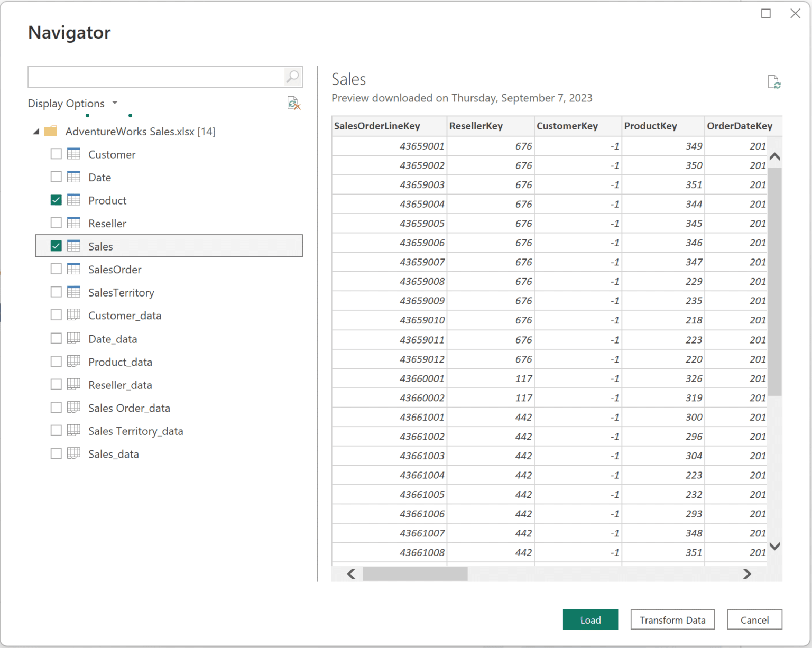
Task: Click the magnifier icon in the search box
Action: (x=292, y=77)
